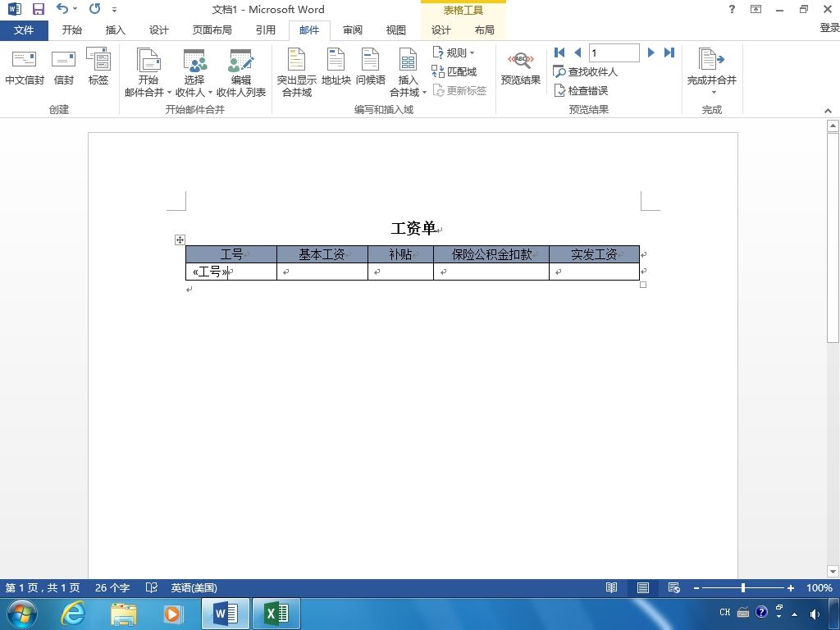This screenshot has height=630, width=840.
Task: Click the zoom slider handle
Action: tap(743, 587)
